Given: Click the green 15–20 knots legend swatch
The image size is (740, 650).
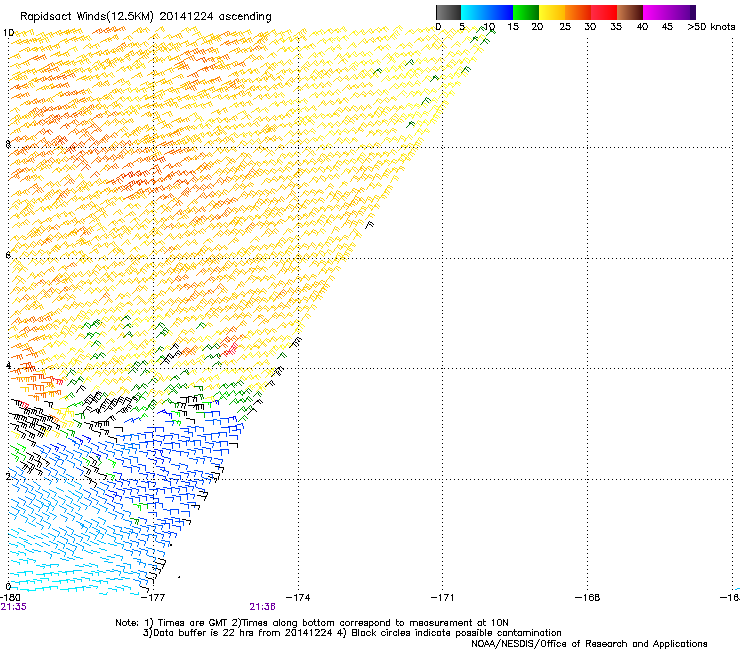Looking at the screenshot, I should [x=526, y=12].
